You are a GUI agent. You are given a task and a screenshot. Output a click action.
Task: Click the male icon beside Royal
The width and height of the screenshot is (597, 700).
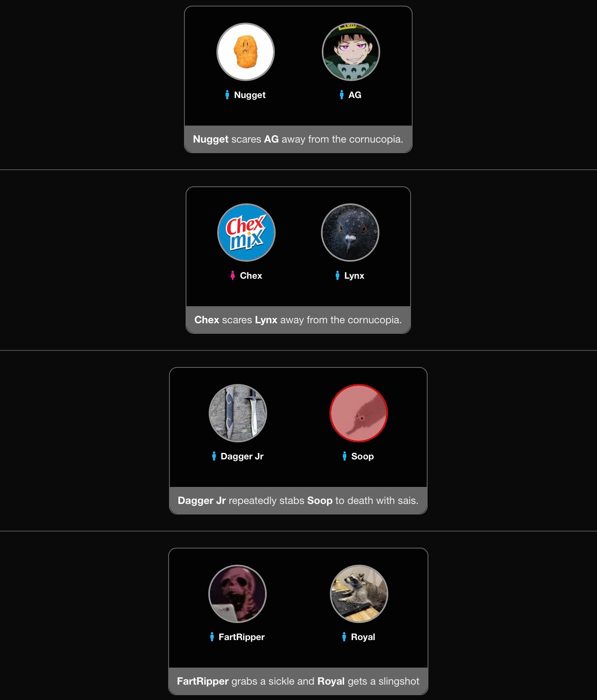344,637
